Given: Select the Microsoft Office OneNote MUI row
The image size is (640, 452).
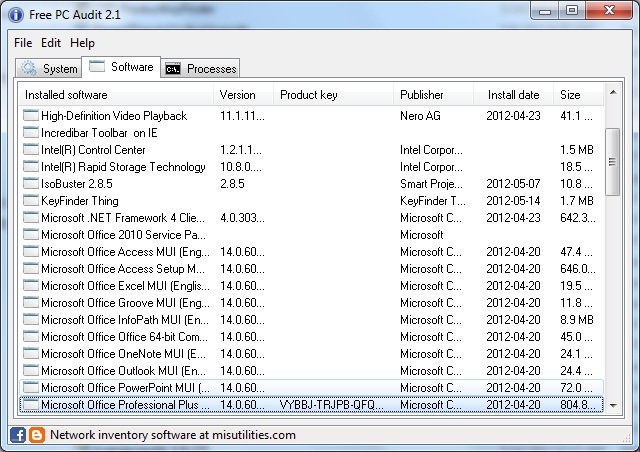Looking at the screenshot, I should coord(311,354).
